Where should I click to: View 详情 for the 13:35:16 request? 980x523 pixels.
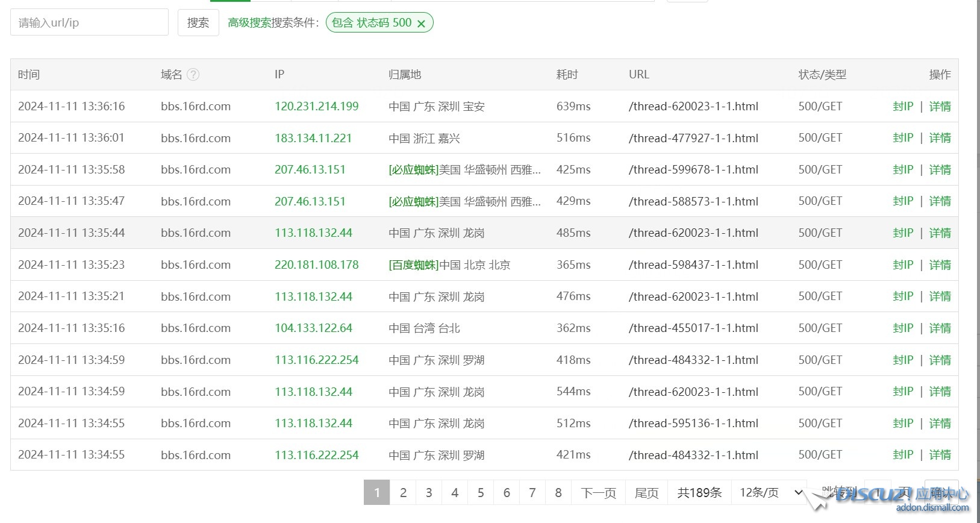[x=940, y=328]
